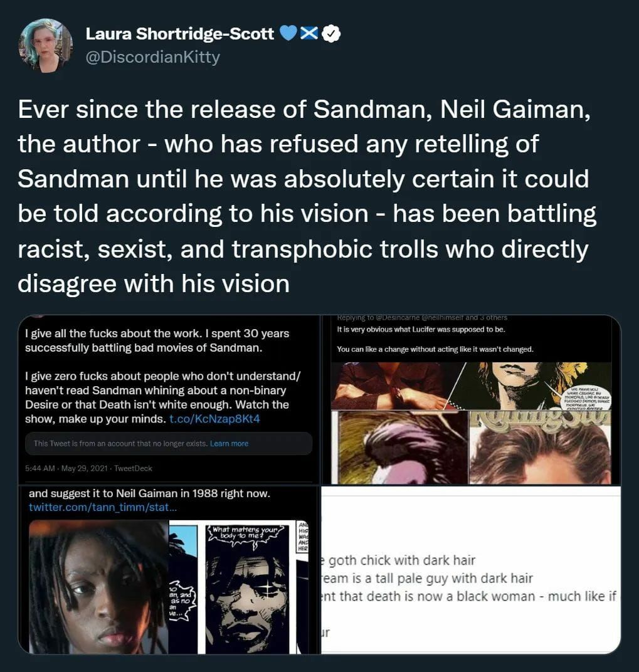Open the bottom-right white text screenshot
The height and width of the screenshot is (672, 639).
coord(471,570)
